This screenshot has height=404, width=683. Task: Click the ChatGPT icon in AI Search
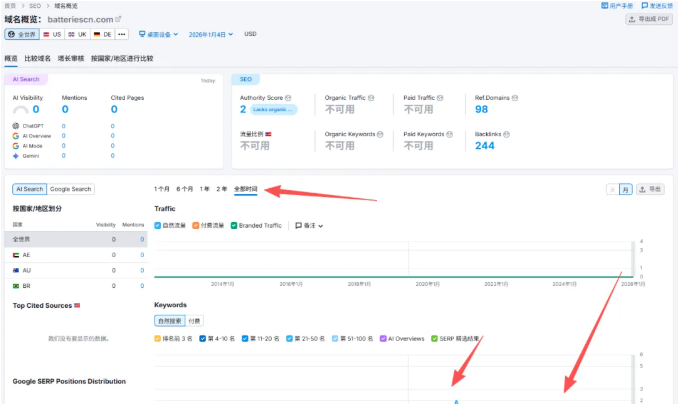click(15, 126)
